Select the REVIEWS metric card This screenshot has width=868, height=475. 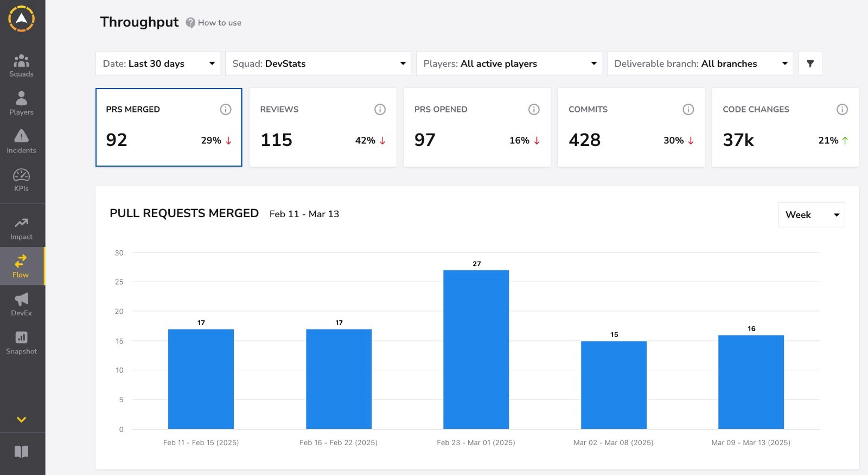pos(323,128)
